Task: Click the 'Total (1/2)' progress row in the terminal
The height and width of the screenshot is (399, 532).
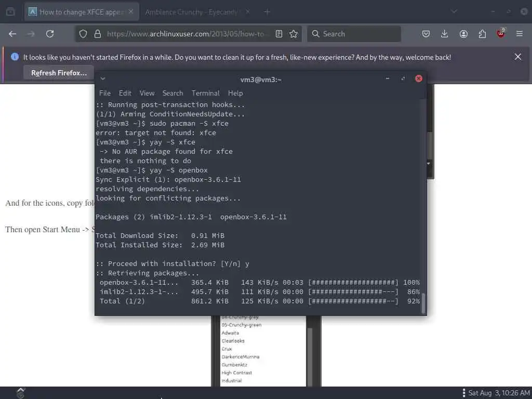Action: coord(259,301)
